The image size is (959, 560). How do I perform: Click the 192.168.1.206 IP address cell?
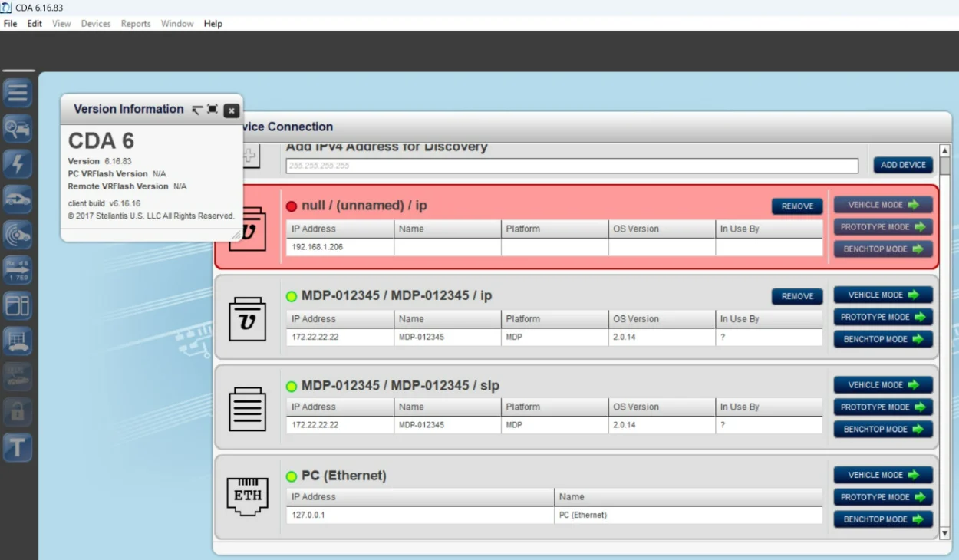click(340, 247)
